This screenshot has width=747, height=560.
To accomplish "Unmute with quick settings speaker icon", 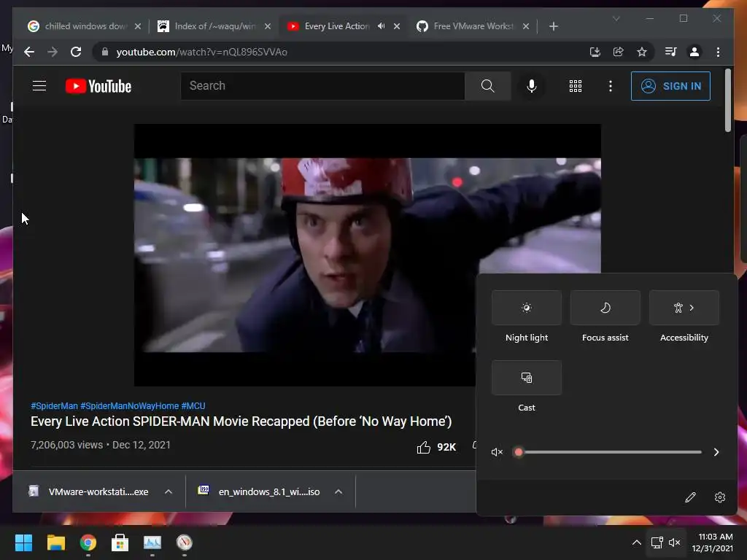I will pos(497,452).
